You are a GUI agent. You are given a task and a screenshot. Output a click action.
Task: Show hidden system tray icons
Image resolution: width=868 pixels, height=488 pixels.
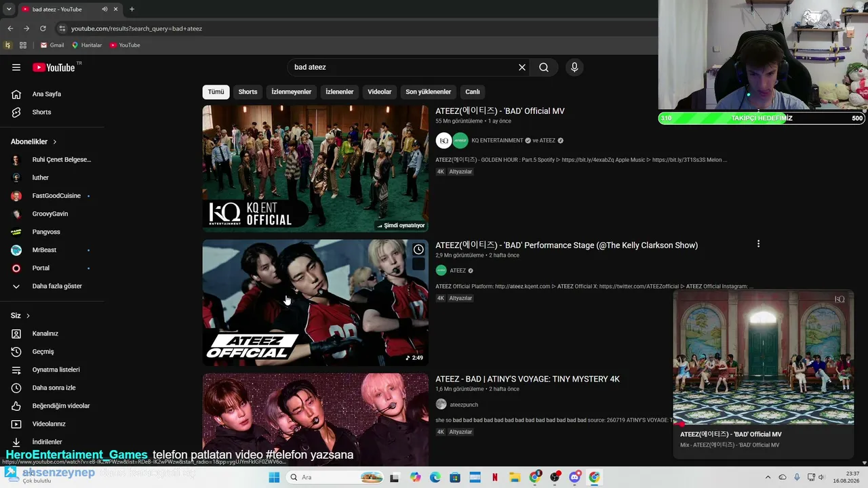[768, 477]
